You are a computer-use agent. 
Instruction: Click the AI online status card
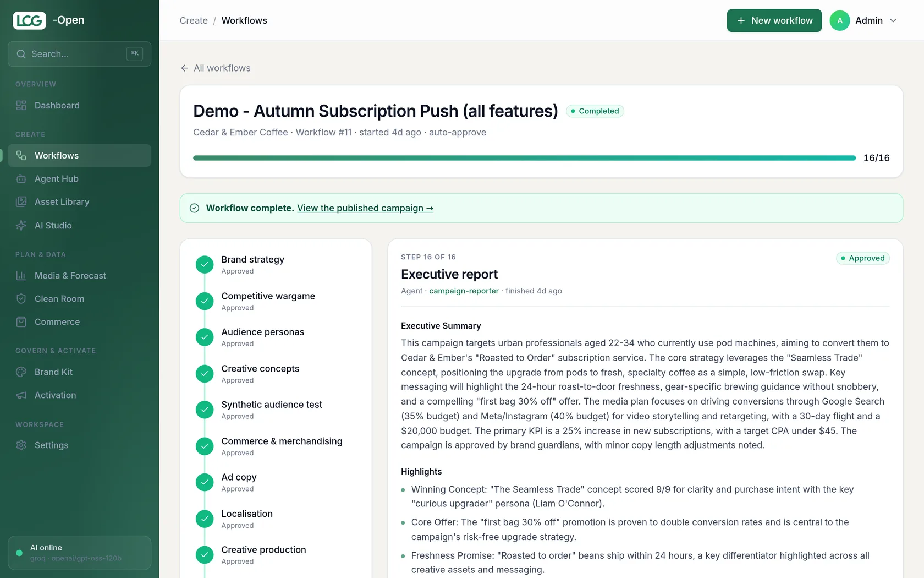(x=79, y=553)
